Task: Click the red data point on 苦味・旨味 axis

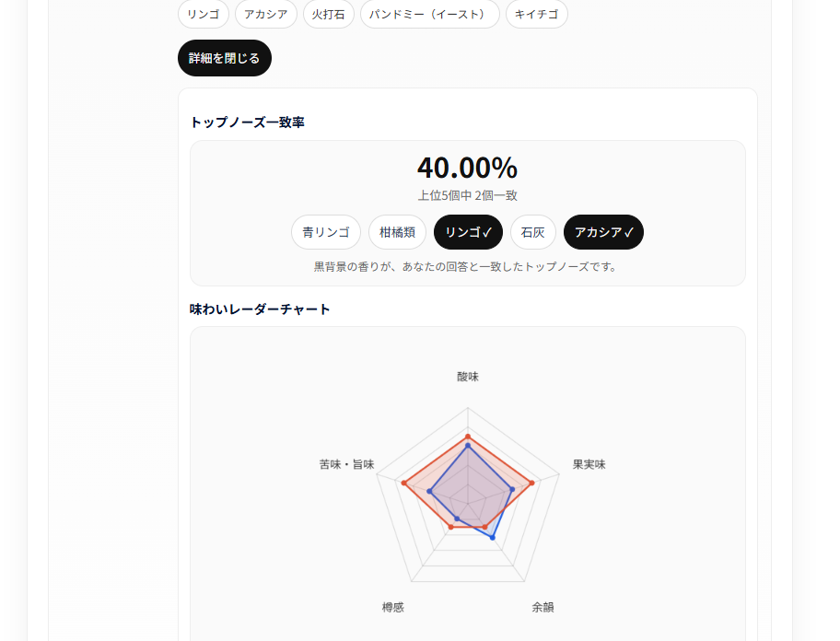Action: (x=403, y=483)
